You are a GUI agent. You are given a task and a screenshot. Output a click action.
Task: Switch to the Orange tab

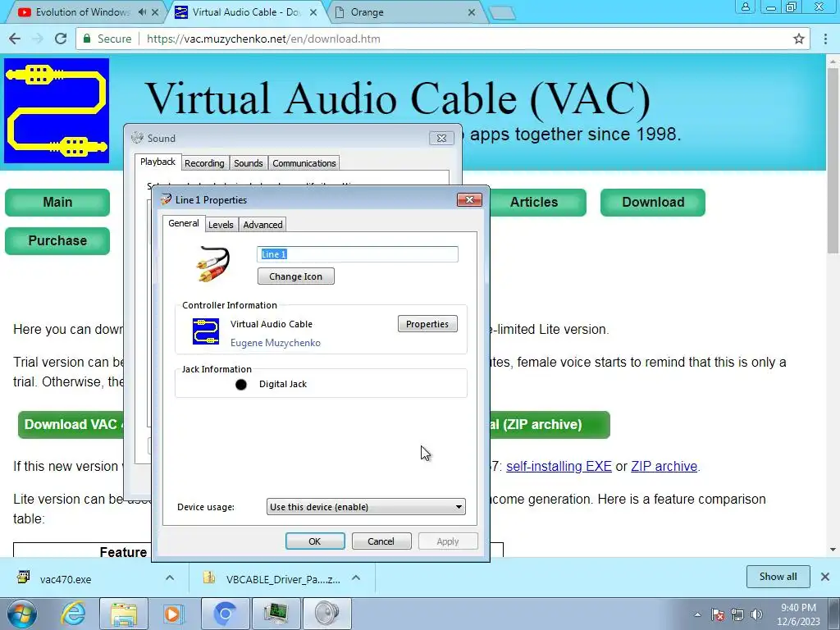tap(367, 11)
